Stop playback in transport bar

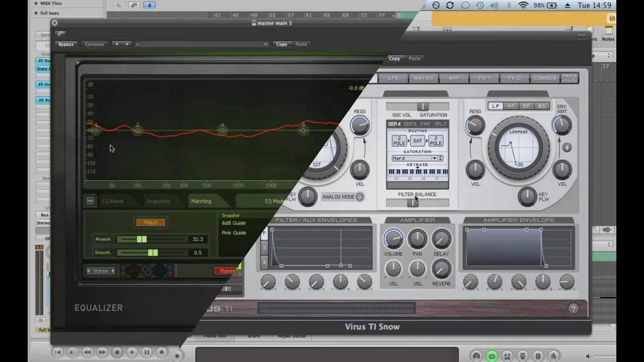(117, 352)
